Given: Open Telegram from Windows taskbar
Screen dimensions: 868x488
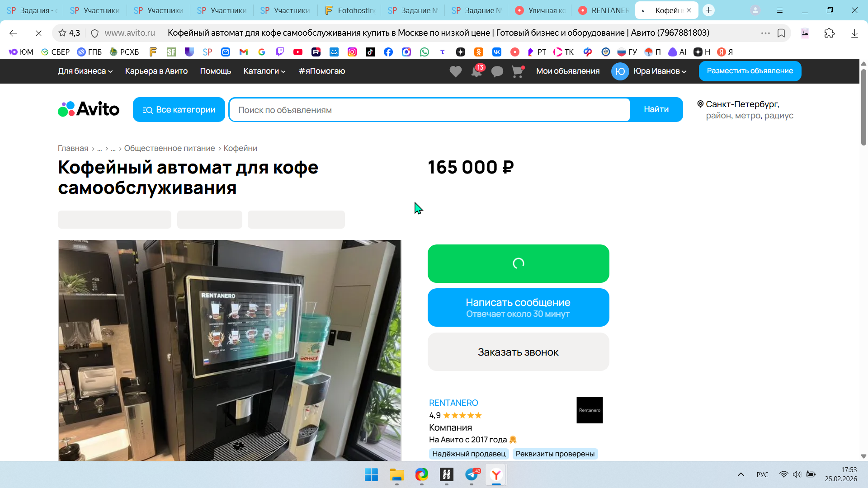Looking at the screenshot, I should pyautogui.click(x=471, y=475).
